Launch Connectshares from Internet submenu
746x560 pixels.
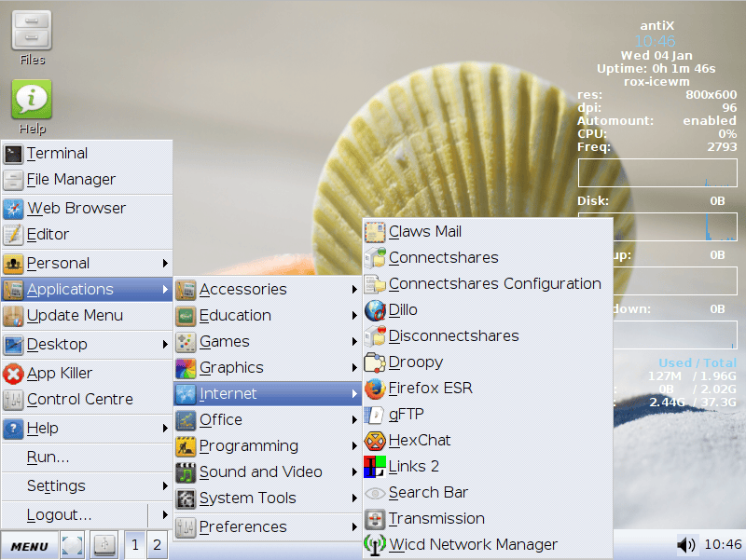[x=488, y=258]
